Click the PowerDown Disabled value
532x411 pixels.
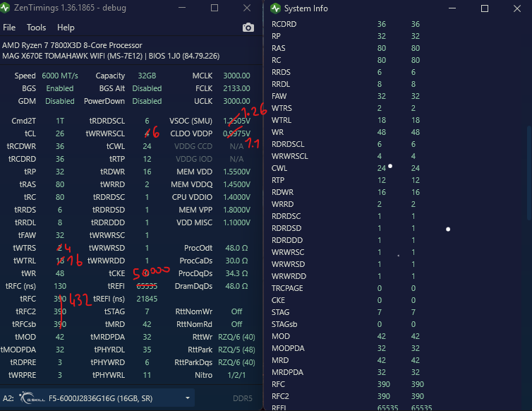147,101
